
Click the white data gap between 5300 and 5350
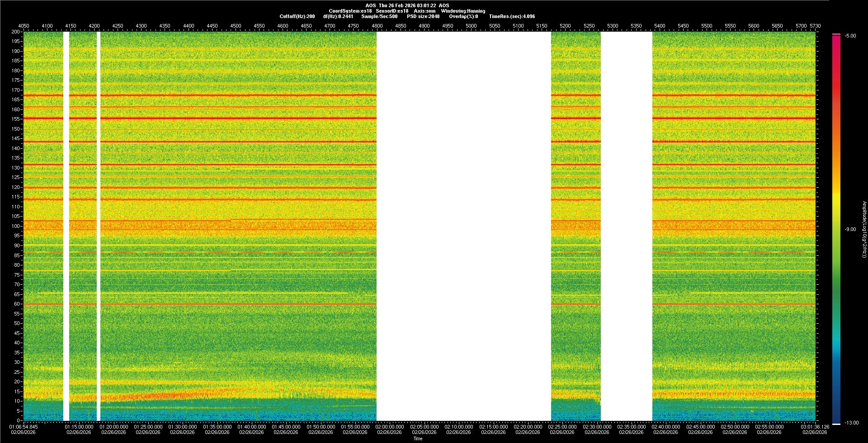click(626, 226)
